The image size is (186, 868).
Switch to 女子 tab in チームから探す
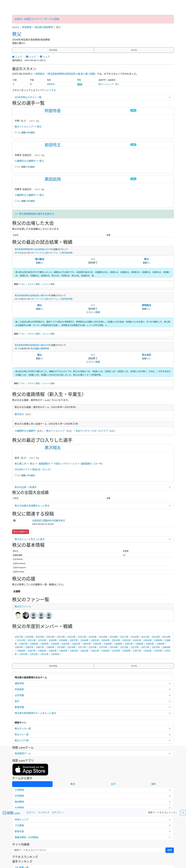(113, 784)
